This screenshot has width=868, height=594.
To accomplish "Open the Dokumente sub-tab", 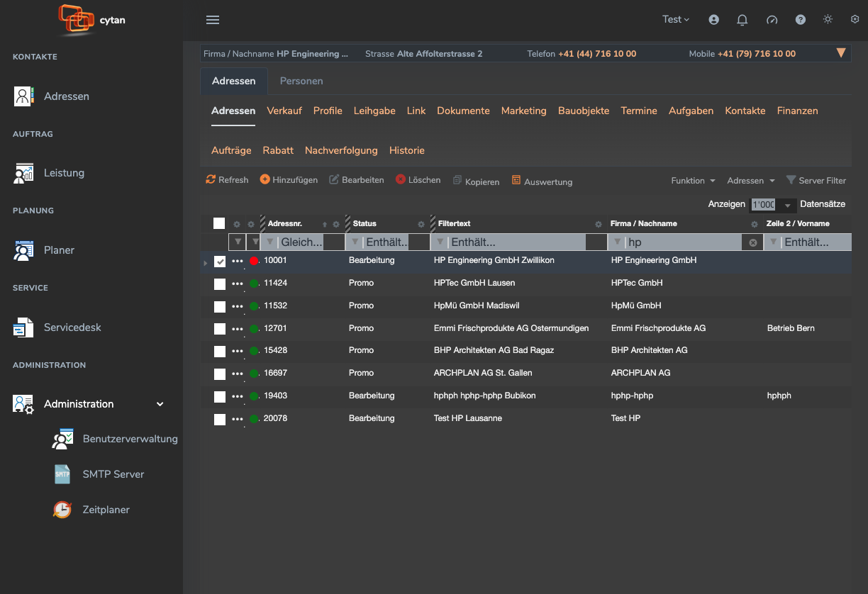I will coord(463,111).
